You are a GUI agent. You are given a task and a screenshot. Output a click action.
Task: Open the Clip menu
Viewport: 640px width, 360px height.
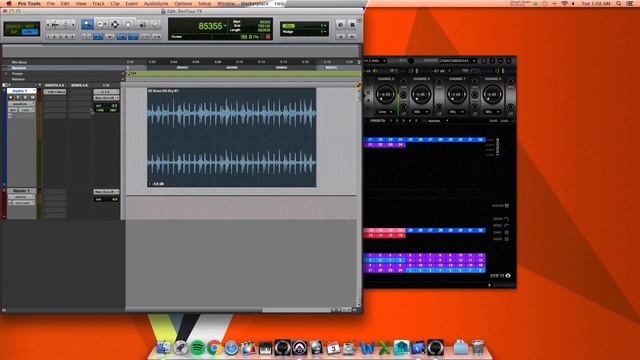click(115, 3)
